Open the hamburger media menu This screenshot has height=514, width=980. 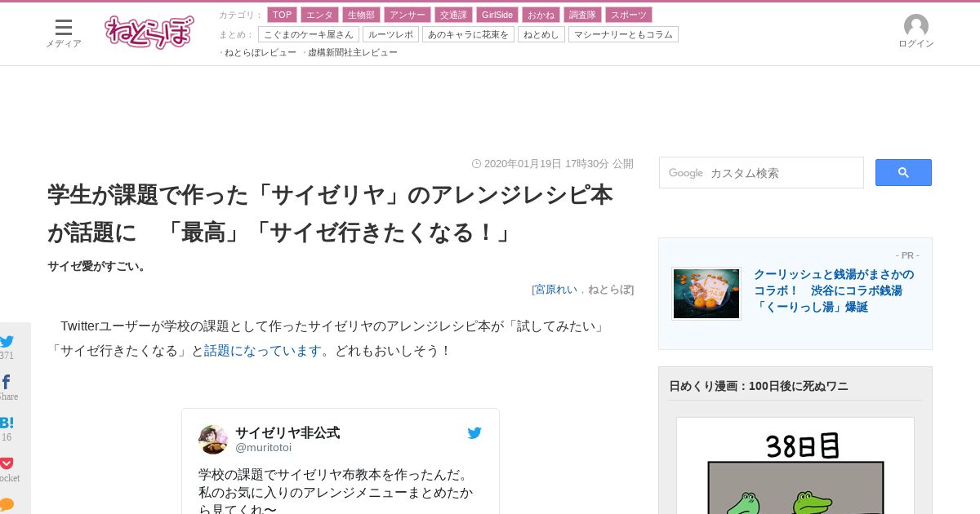pyautogui.click(x=64, y=28)
